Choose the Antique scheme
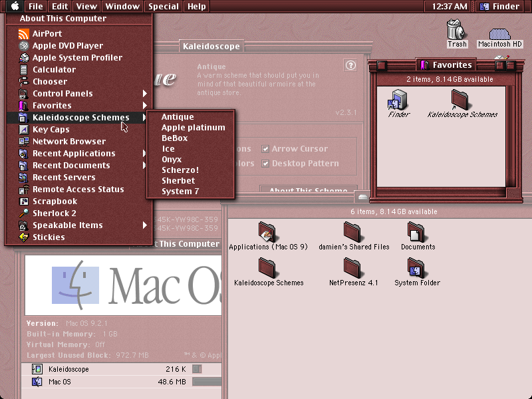Image resolution: width=532 pixels, height=399 pixels. [x=190, y=117]
